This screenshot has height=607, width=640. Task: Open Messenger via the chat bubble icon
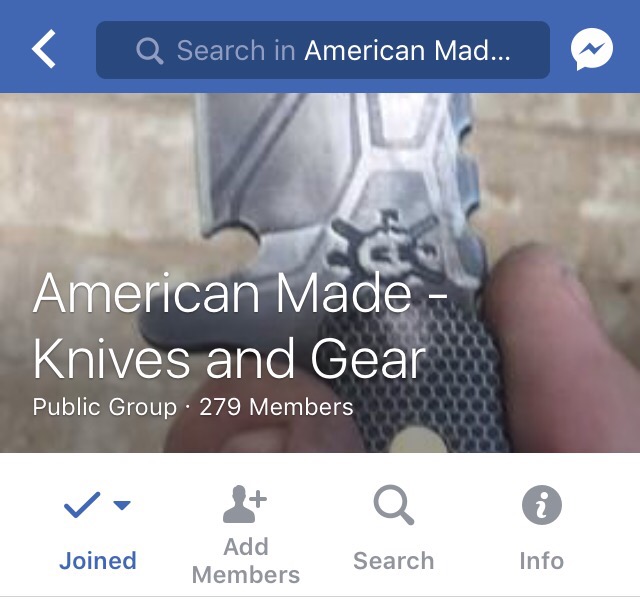coord(591,49)
